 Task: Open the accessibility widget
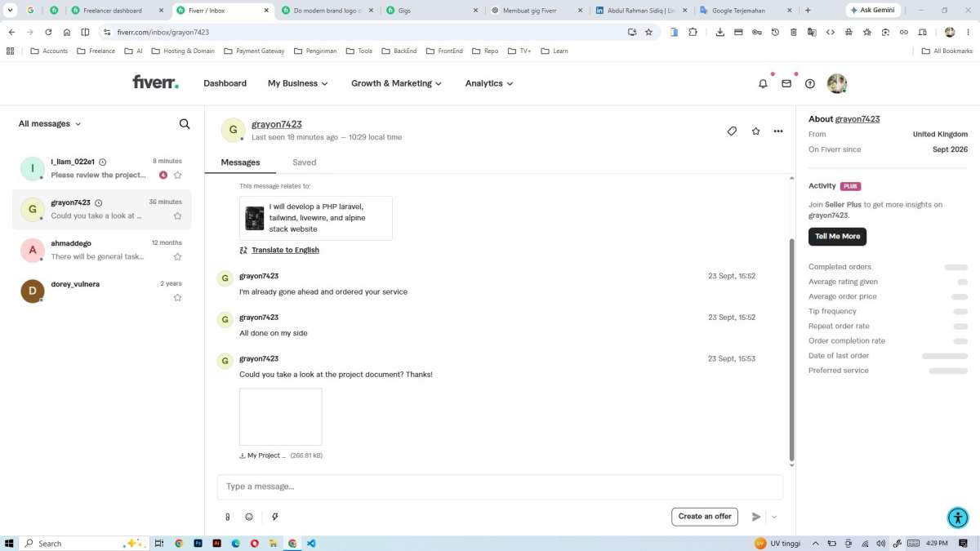click(x=958, y=518)
